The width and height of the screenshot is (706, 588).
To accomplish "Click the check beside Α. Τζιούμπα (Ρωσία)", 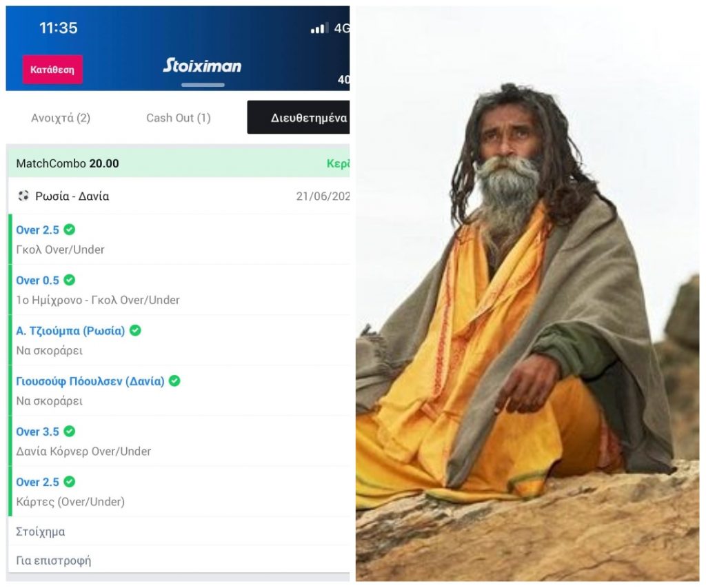I will pyautogui.click(x=135, y=330).
